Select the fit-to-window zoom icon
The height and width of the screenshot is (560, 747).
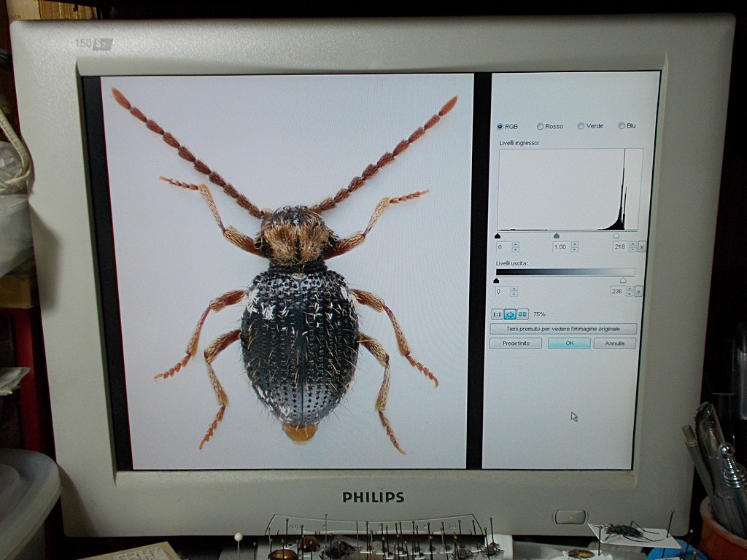click(x=510, y=314)
